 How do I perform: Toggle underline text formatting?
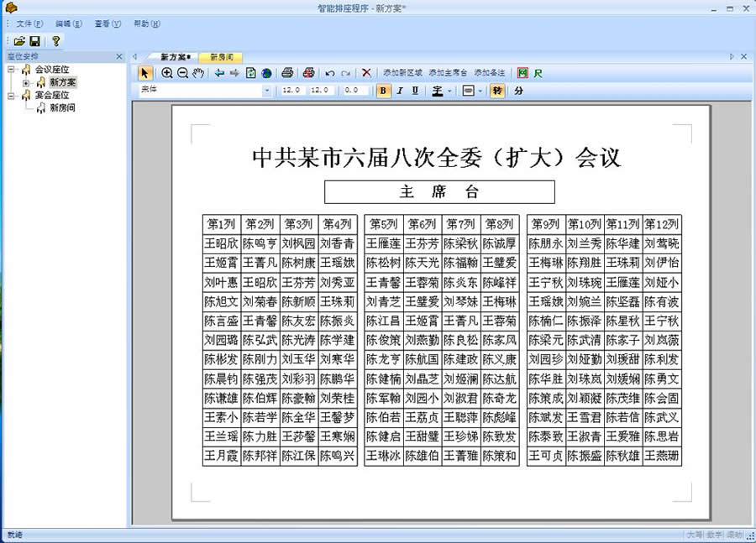[x=415, y=91]
